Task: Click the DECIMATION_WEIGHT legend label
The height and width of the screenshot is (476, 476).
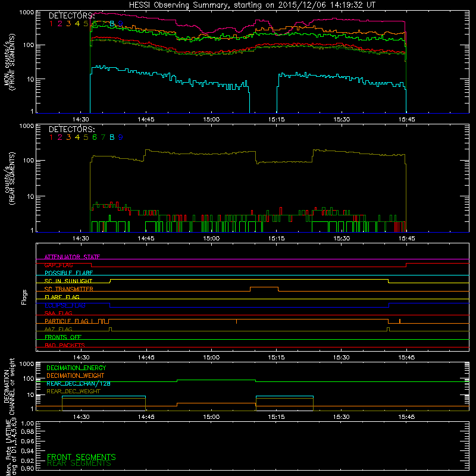Action: [x=76, y=375]
